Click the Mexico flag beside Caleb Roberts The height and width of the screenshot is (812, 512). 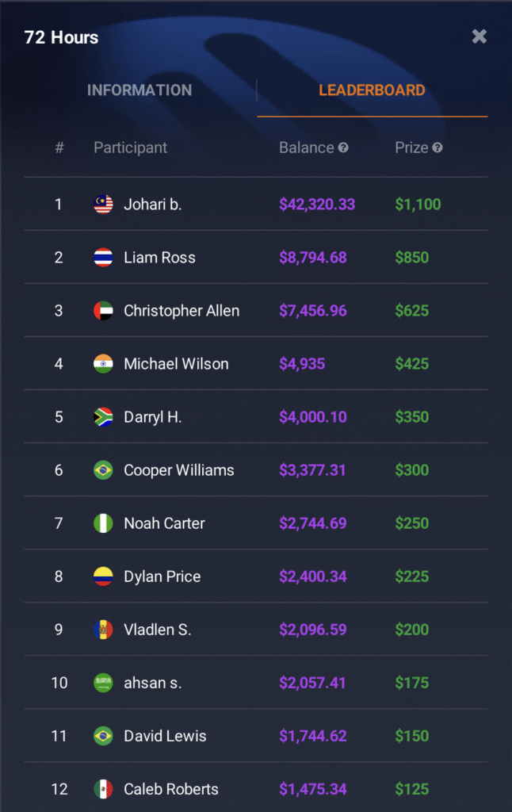pos(103,789)
